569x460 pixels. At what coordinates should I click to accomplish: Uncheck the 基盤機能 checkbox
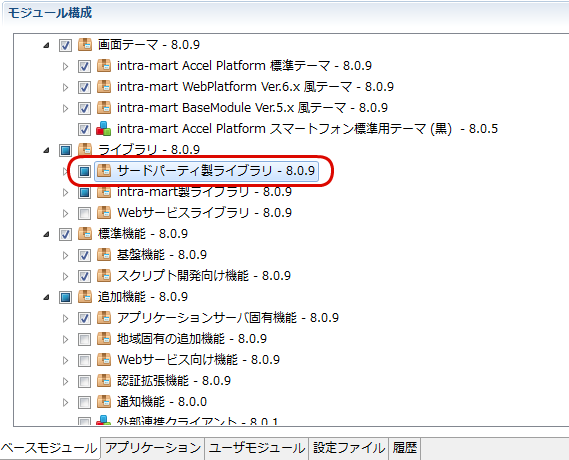(84, 256)
